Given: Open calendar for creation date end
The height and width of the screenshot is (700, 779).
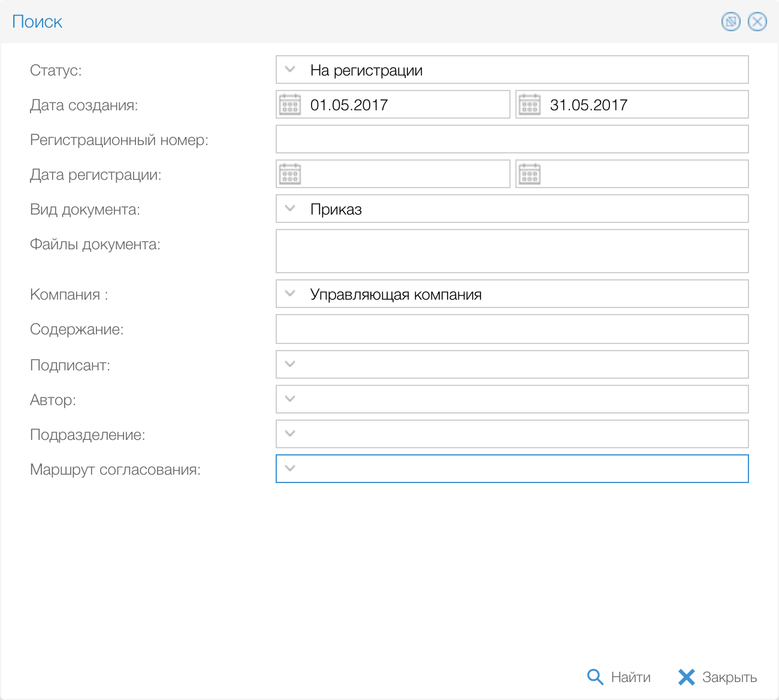Looking at the screenshot, I should pos(530,105).
